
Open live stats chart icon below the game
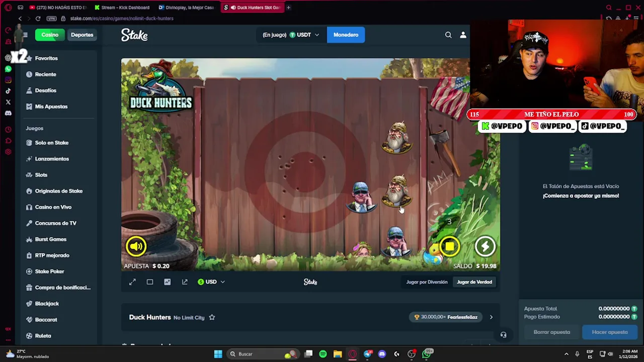[x=167, y=282]
